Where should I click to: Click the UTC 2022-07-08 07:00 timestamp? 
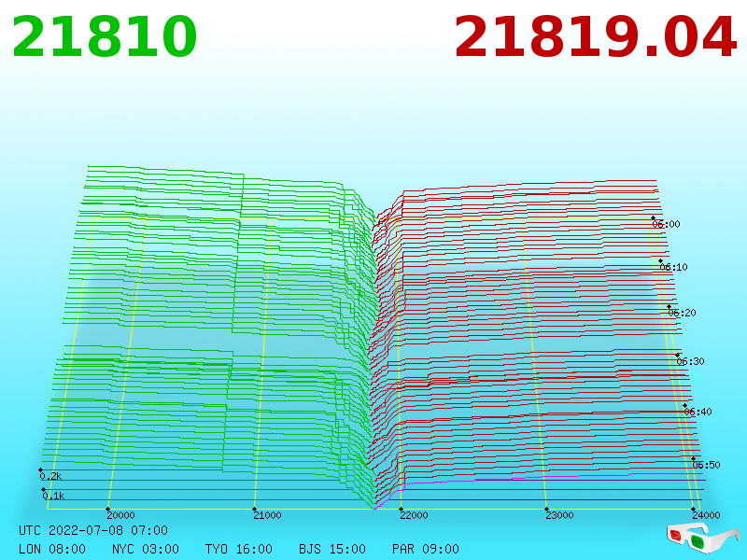pyautogui.click(x=93, y=530)
